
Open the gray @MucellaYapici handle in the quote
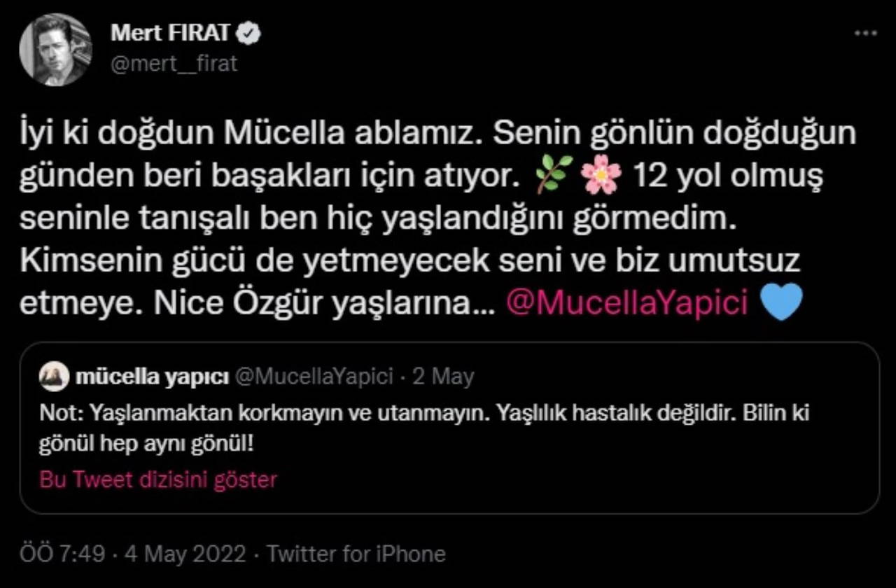pyautogui.click(x=314, y=377)
